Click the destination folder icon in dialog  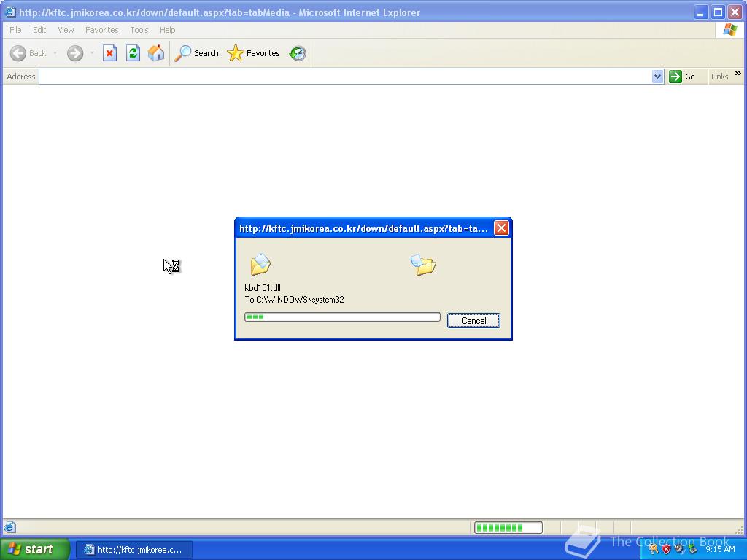coord(423,265)
